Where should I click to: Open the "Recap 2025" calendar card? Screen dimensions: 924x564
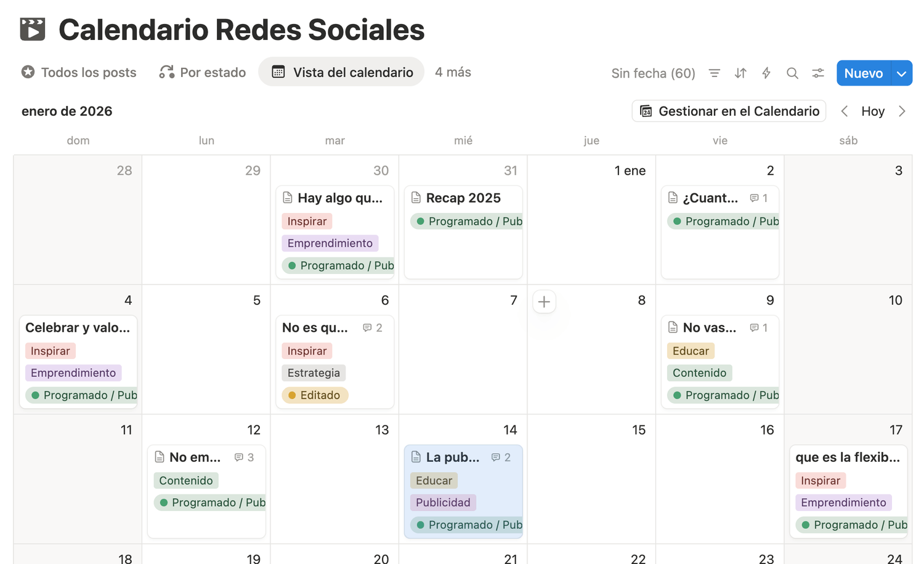click(463, 232)
